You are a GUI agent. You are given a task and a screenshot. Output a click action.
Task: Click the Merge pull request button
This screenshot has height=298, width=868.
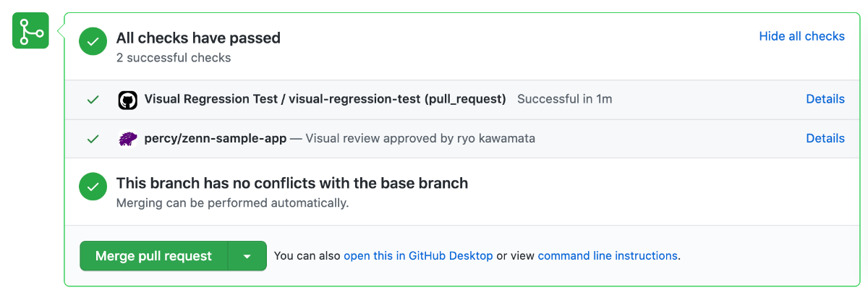coord(154,256)
